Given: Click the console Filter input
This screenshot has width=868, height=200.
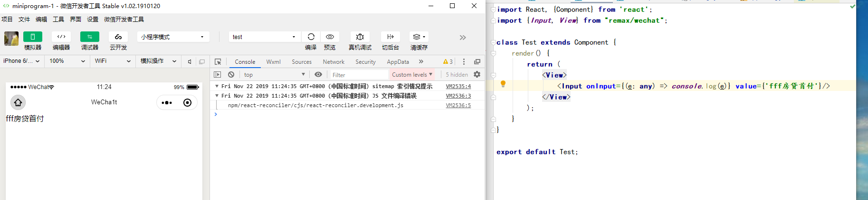Looking at the screenshot, I should [x=359, y=75].
